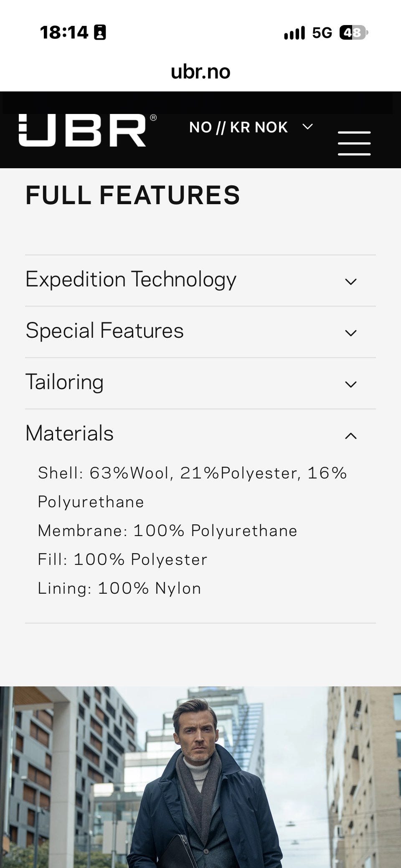Open the NO // KR NOK currency selector
The width and height of the screenshot is (401, 868).
tap(251, 127)
